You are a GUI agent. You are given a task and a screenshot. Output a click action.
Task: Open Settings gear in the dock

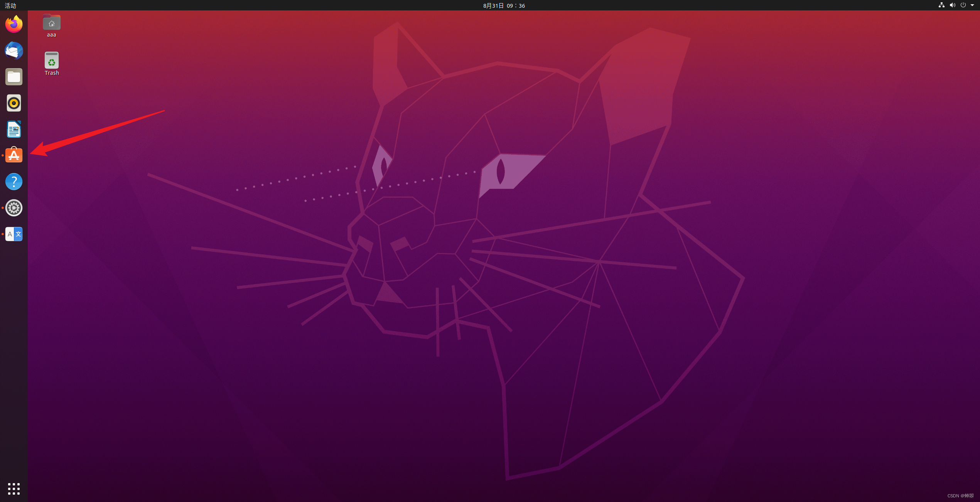pos(14,208)
